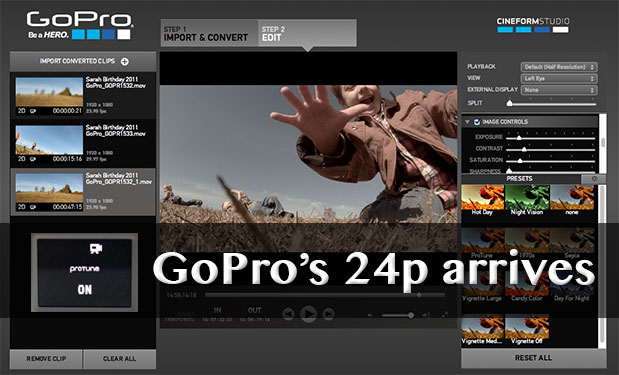Apply the Candy Color preset

tap(527, 286)
